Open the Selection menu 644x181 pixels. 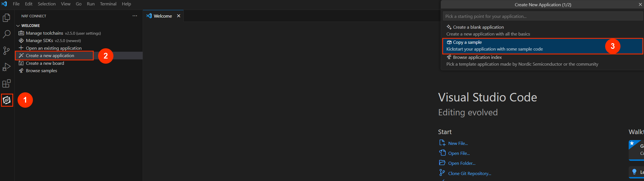pyautogui.click(x=47, y=4)
